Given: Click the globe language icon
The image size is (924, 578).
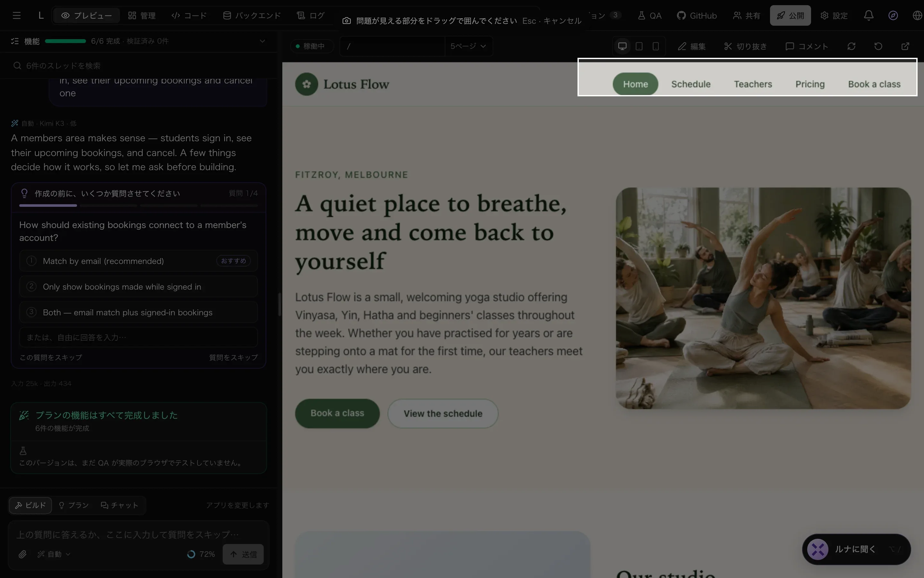Looking at the screenshot, I should 917,15.
